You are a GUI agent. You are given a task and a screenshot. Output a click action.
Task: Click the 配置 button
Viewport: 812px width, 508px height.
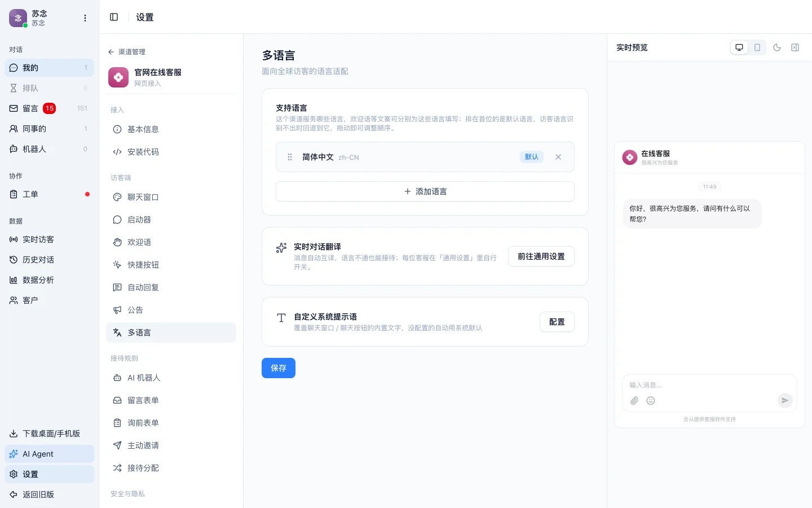pyautogui.click(x=557, y=322)
